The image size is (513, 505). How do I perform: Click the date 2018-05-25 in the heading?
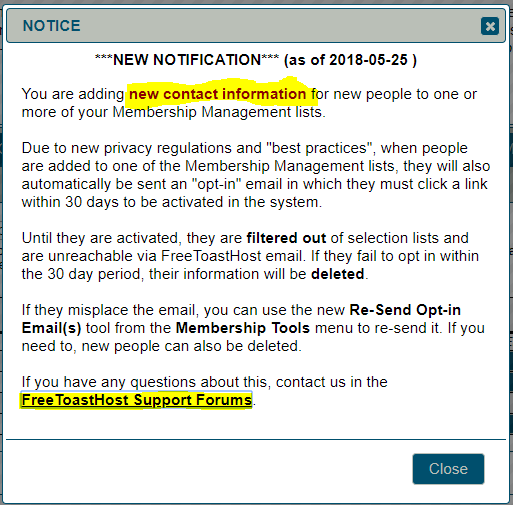[368, 60]
